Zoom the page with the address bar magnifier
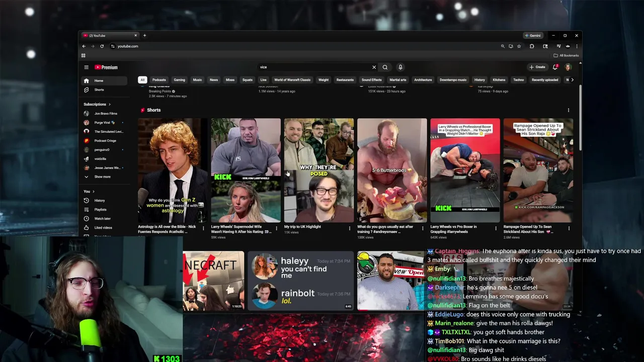Screen dimensions: 644x362 (503, 46)
